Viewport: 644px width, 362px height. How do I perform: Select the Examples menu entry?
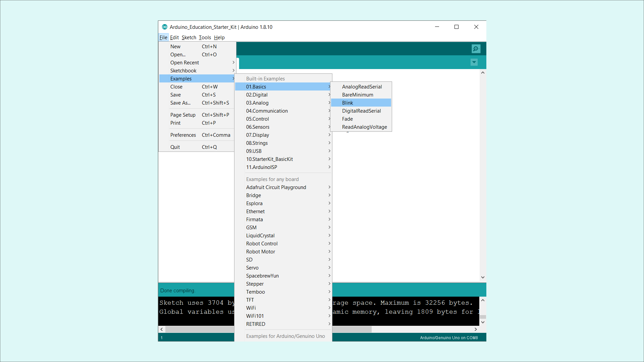coord(197,79)
